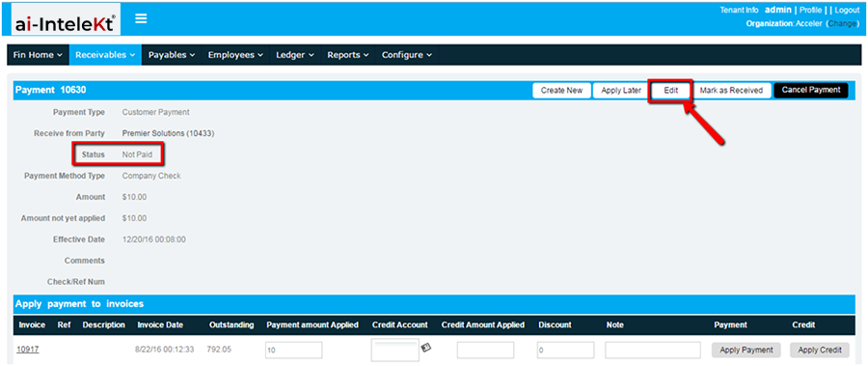The height and width of the screenshot is (366, 868).
Task: Click the Discount input field
Action: coord(566,350)
